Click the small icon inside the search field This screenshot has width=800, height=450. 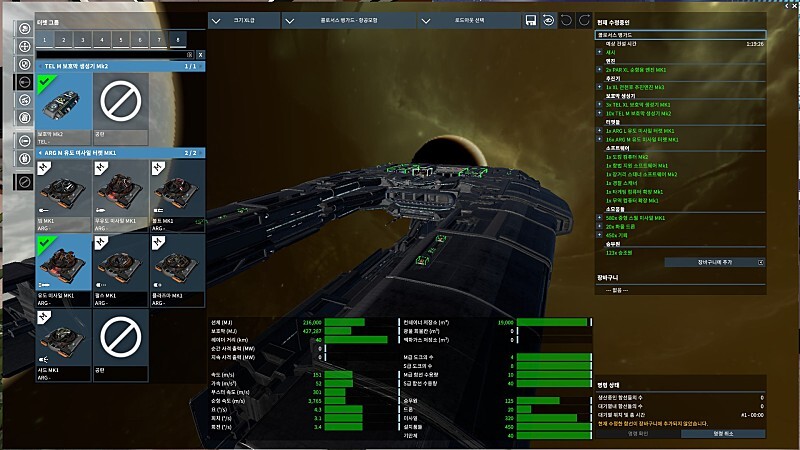click(x=189, y=55)
